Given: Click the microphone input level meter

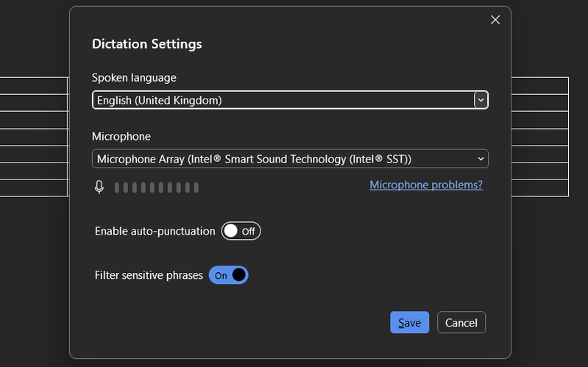Looking at the screenshot, I should (x=156, y=188).
